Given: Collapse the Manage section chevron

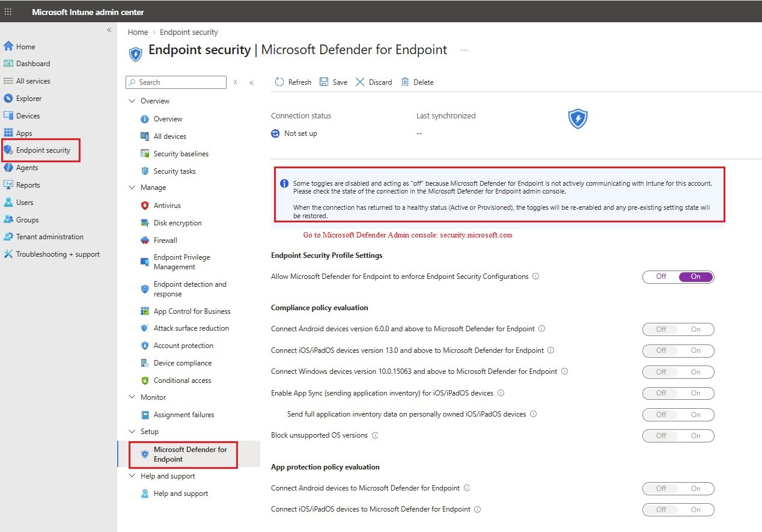Looking at the screenshot, I should [x=132, y=188].
